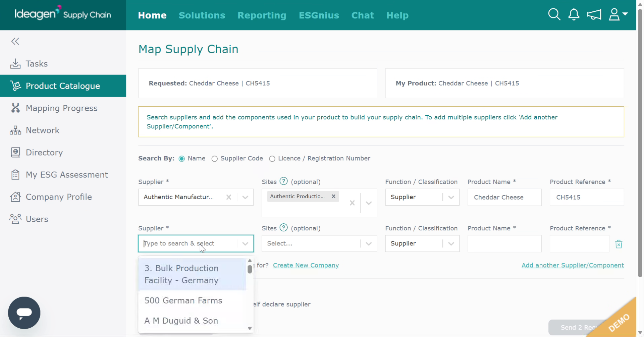Screen dimensions: 644x337
Task: Click supplier list scroll up arrow
Action: [250, 261]
